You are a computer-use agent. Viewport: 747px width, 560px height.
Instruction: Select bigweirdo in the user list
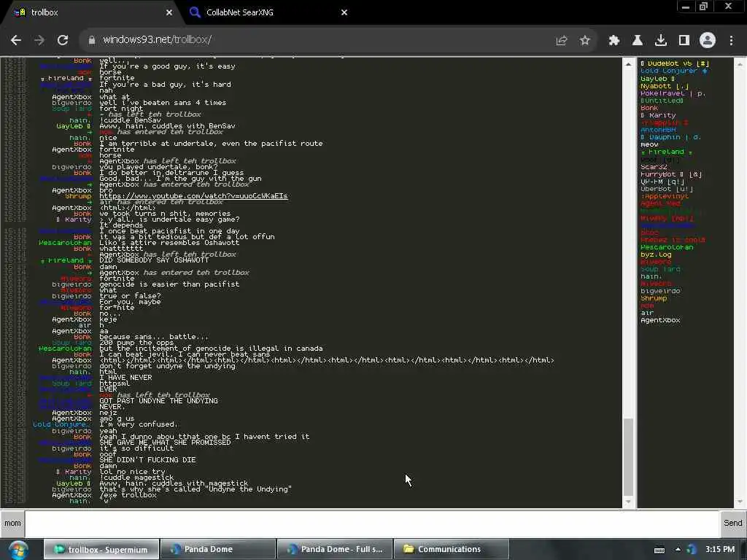coord(659,291)
